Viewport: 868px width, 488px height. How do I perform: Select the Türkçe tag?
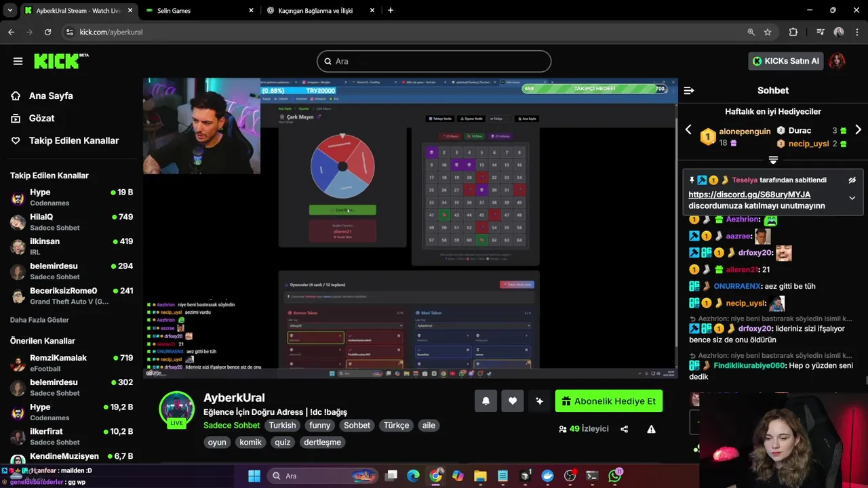[397, 426]
